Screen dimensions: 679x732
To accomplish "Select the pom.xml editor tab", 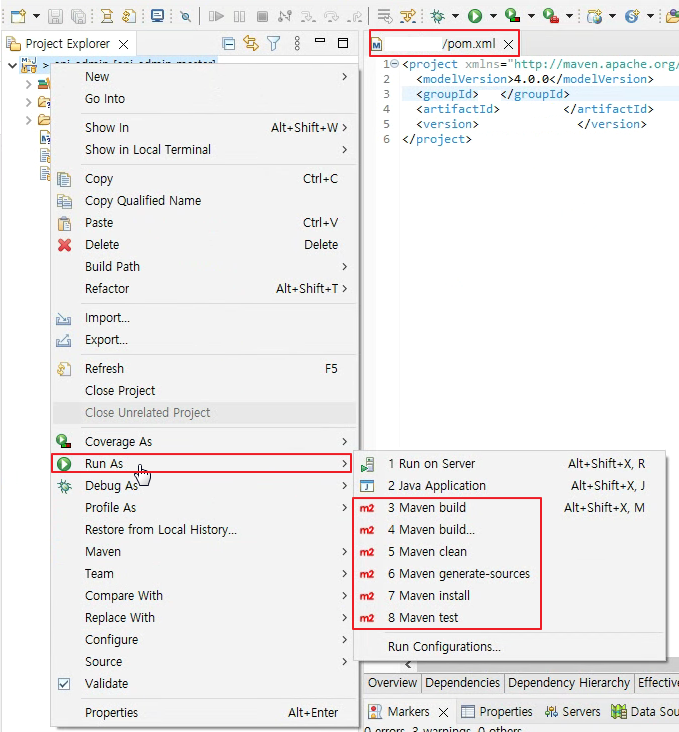I will (444, 44).
